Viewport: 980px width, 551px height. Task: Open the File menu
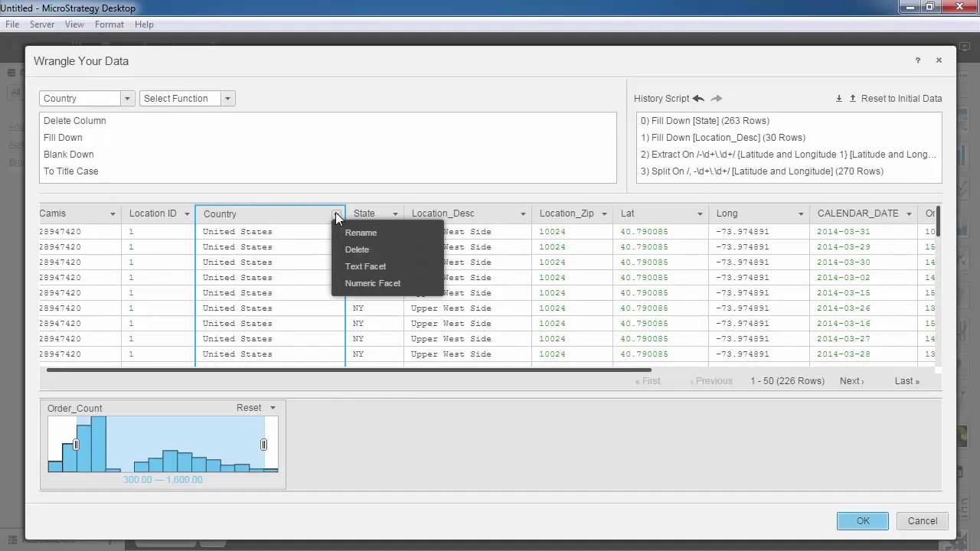pyautogui.click(x=12, y=24)
